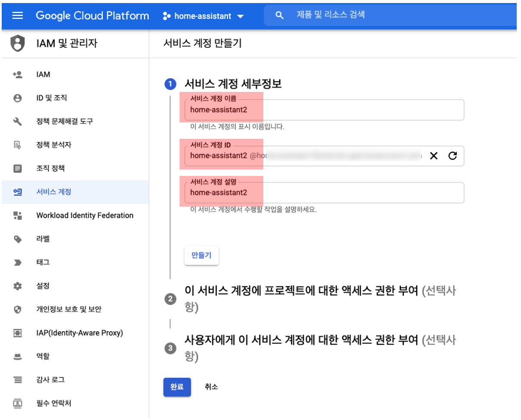Click the IAM 및 관리자 section title
Screen dimensions: 521x420
tap(67, 43)
